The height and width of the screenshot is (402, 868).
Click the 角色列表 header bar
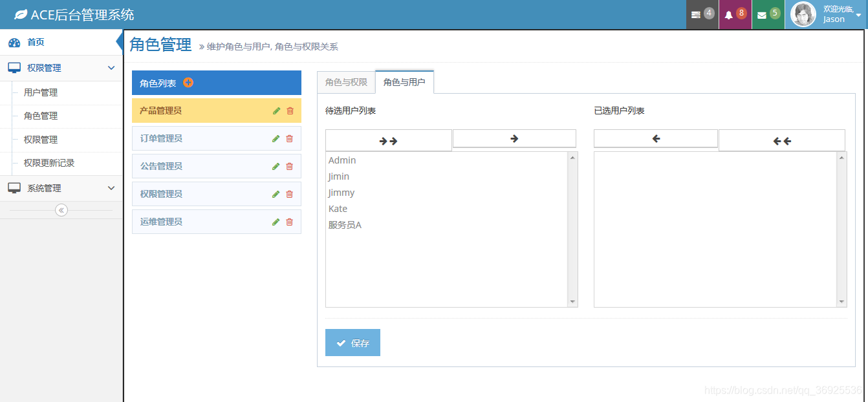click(x=217, y=83)
